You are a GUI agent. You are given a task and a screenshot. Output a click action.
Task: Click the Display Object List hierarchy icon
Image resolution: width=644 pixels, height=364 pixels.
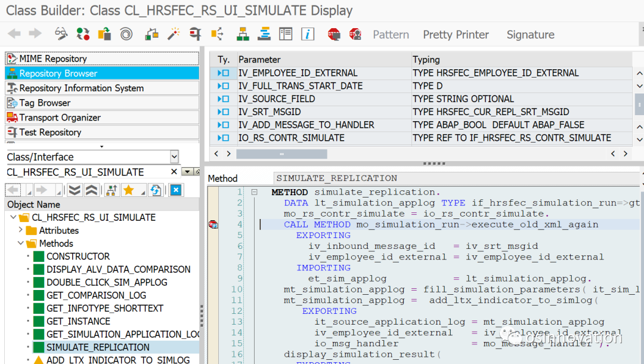coord(243,33)
